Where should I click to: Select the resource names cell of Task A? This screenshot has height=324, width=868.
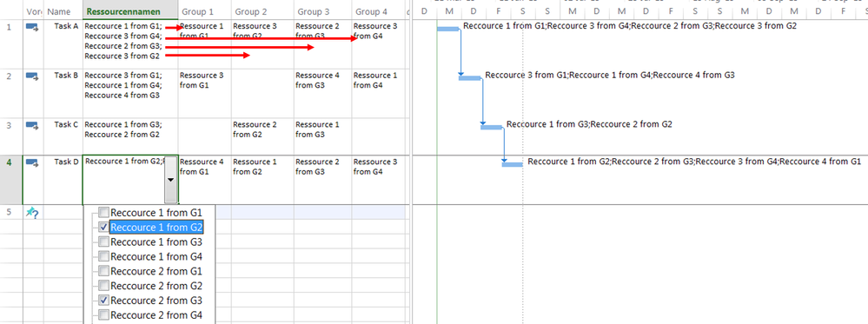130,43
